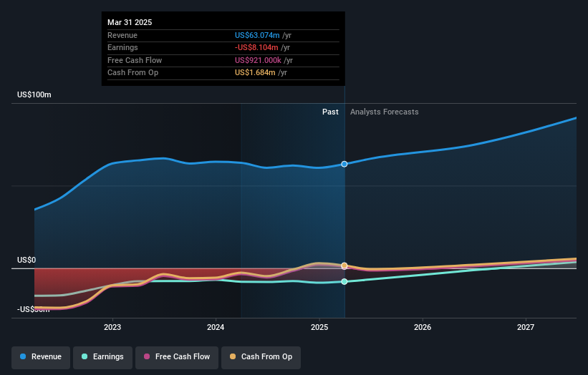588x375 pixels.
Task: Click the US$63.074m revenue value
Action: click(257, 35)
